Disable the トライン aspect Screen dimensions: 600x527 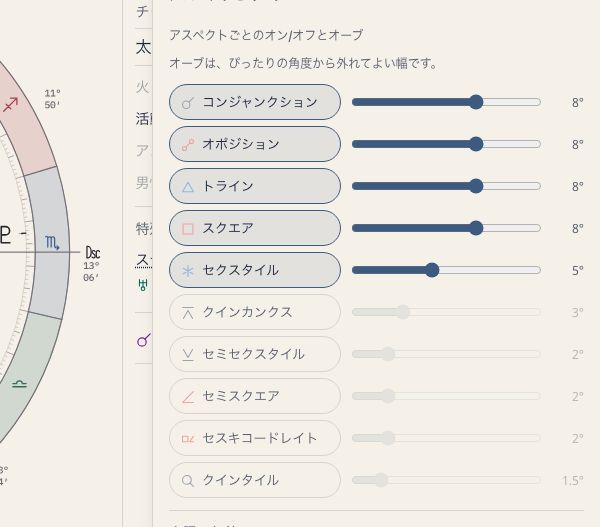(x=255, y=186)
